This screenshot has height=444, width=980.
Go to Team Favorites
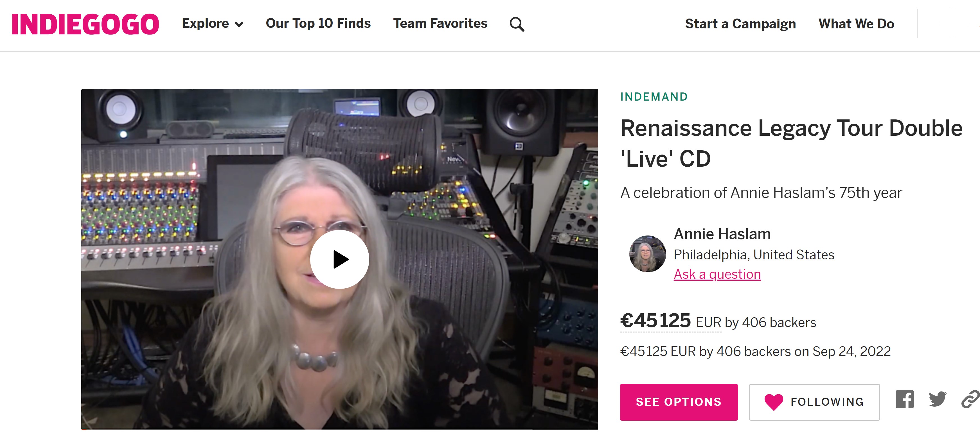tap(440, 24)
